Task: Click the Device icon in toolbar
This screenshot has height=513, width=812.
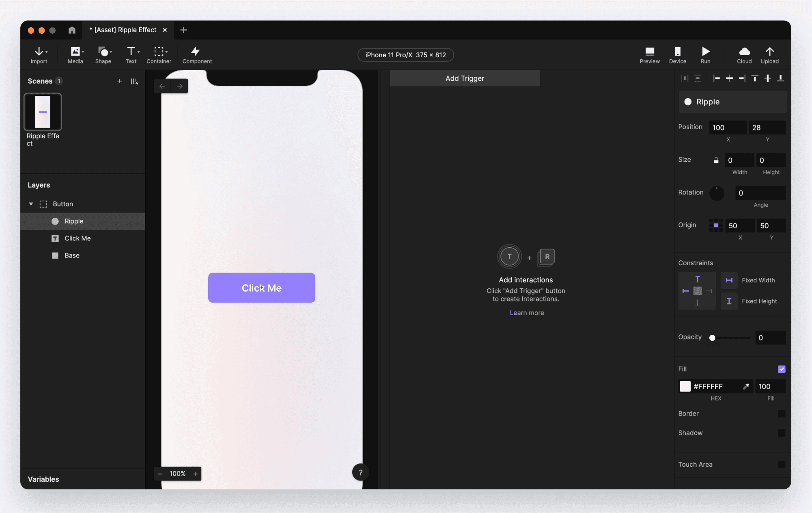Action: [x=677, y=52]
